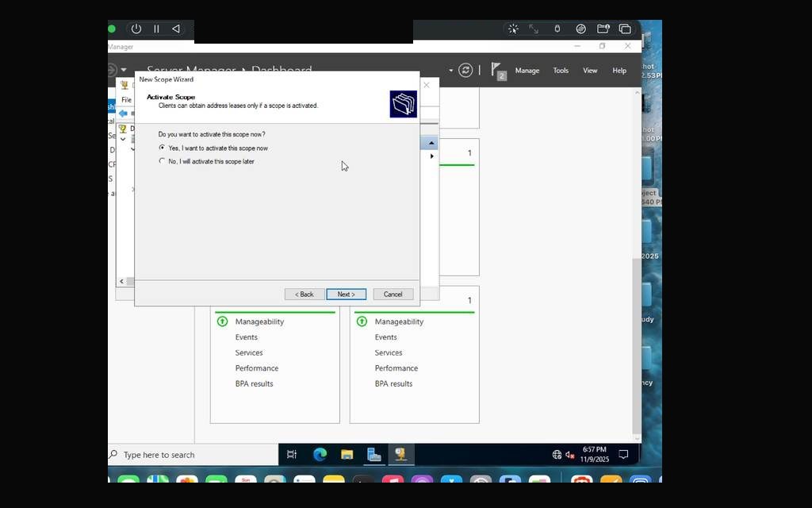Open the taskbar clock showing 6:57 PM
This screenshot has height=508, width=812.
pos(595,455)
